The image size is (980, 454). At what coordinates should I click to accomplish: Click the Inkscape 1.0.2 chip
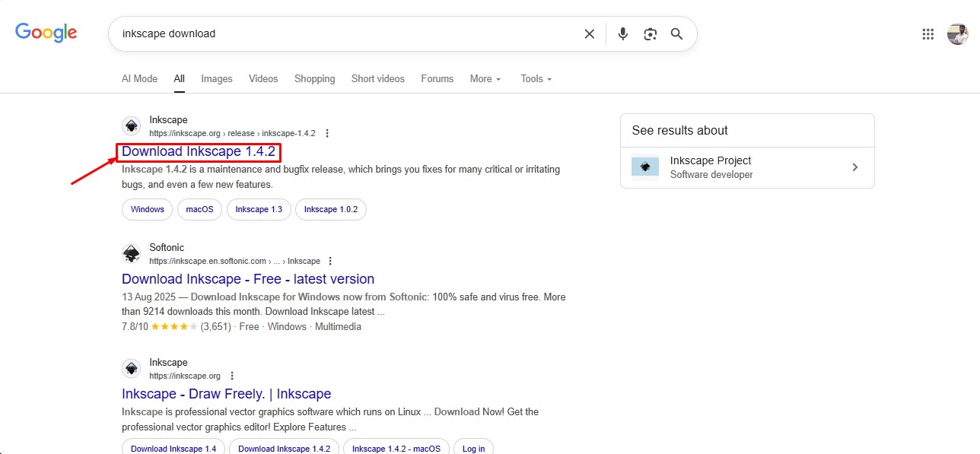[331, 209]
